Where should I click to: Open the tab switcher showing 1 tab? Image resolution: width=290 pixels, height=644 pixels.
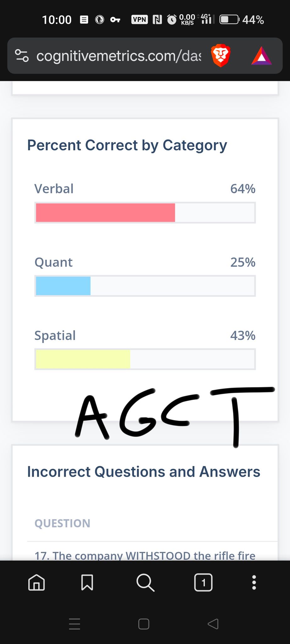(204, 582)
